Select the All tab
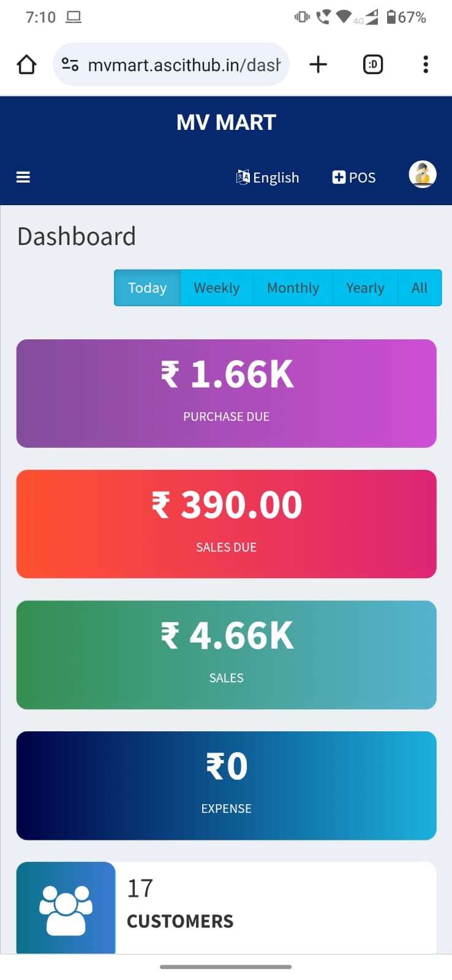Image resolution: width=452 pixels, height=980 pixels. (x=420, y=288)
